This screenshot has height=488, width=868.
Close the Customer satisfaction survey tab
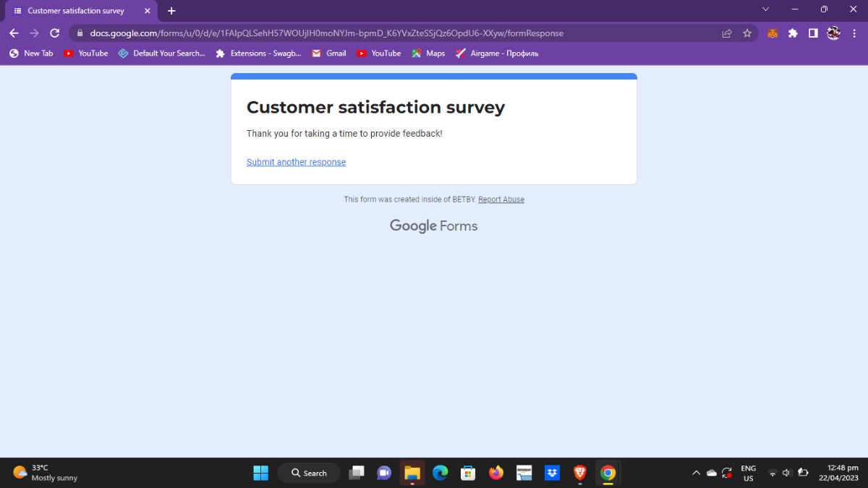coord(148,11)
